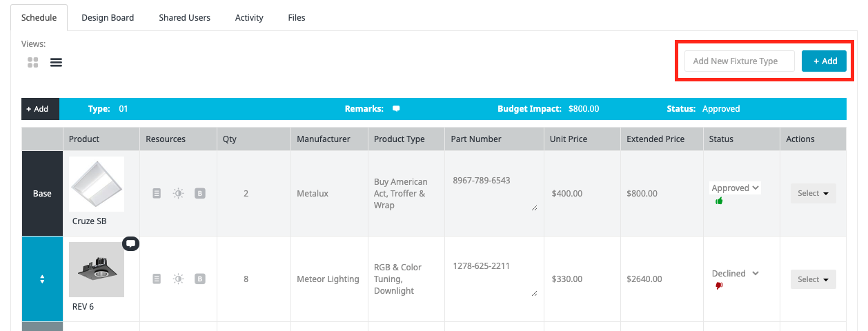This screenshot has width=868, height=331.
Task: Click green thumbs-up under Approved status
Action: pyautogui.click(x=719, y=201)
